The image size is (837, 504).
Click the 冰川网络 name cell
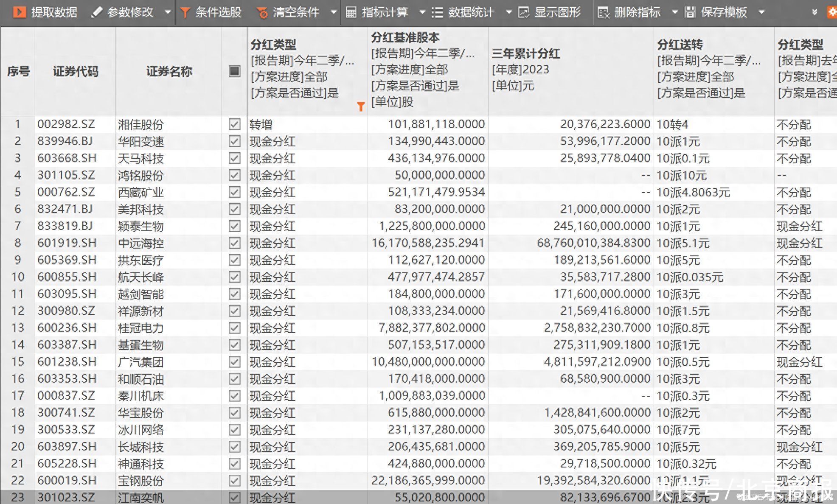pyautogui.click(x=141, y=430)
